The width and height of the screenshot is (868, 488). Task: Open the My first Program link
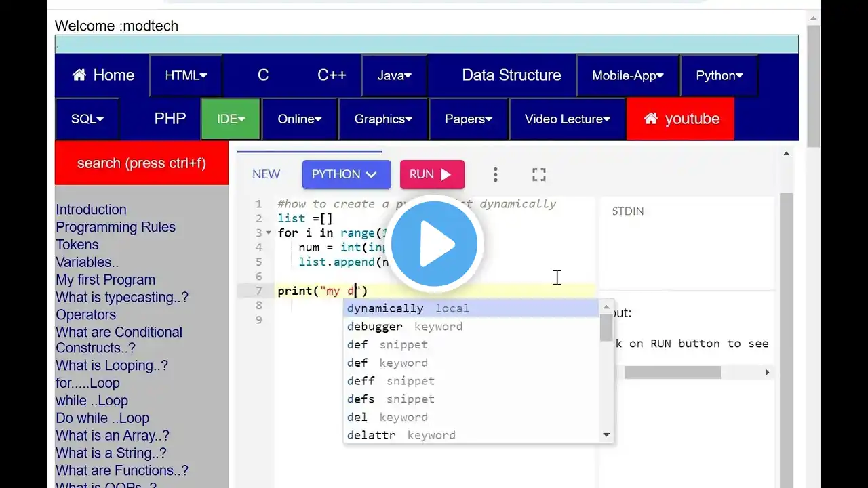click(x=105, y=280)
